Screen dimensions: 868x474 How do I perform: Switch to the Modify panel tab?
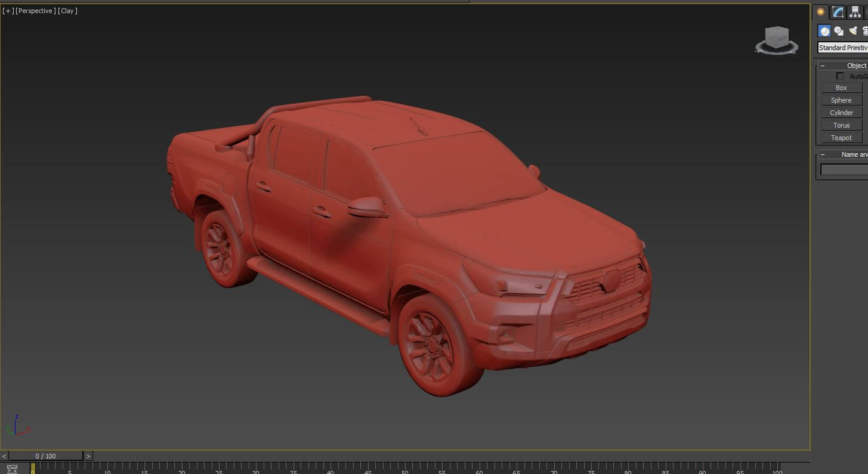click(838, 11)
